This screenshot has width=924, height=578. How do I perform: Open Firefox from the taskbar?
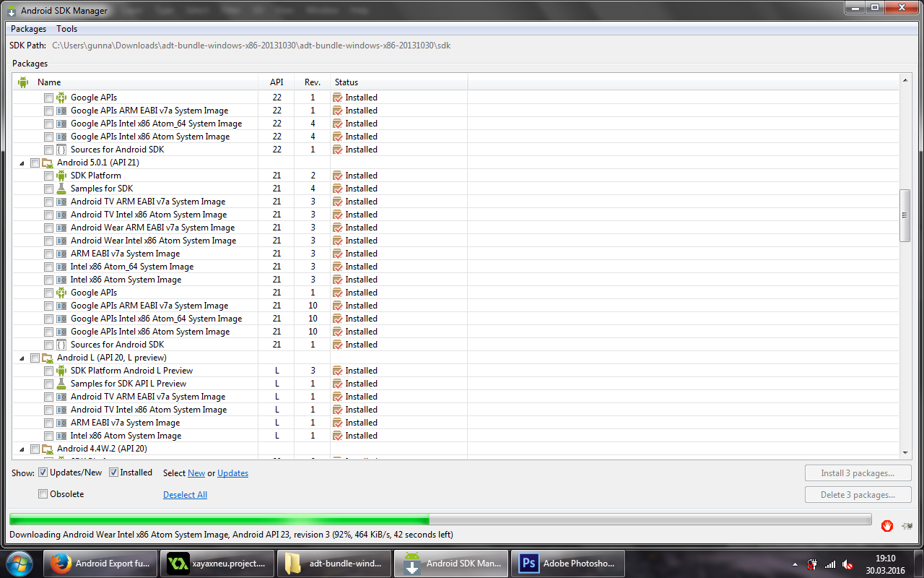tap(61, 564)
